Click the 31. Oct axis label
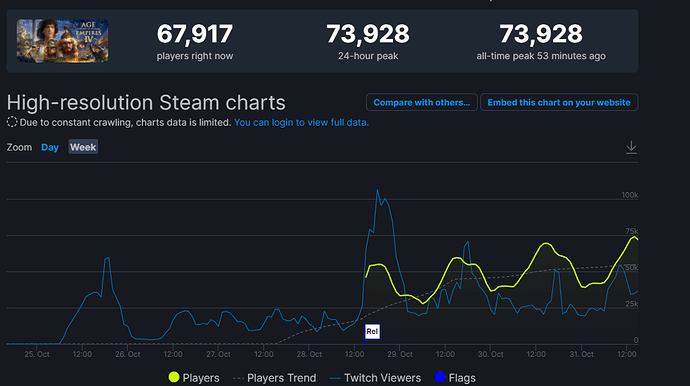Viewport: 690px width, 386px height. 581,354
